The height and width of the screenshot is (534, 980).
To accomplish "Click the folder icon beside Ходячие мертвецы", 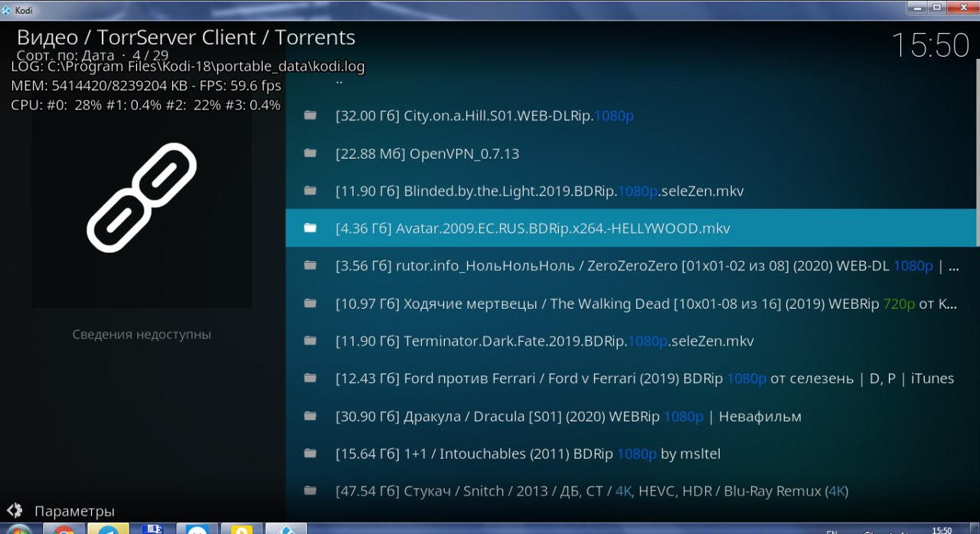I will tap(310, 303).
